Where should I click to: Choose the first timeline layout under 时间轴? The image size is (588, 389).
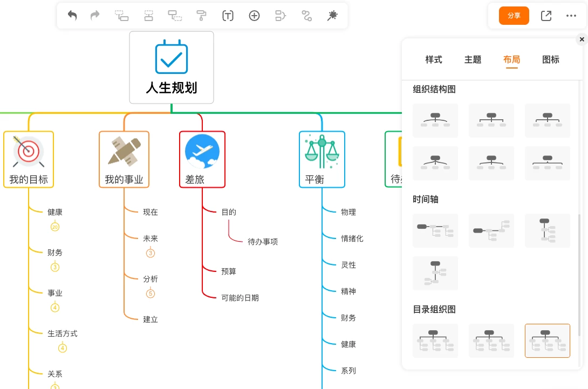(x=435, y=230)
